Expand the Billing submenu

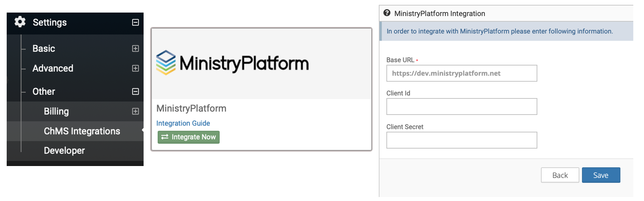coord(136,111)
